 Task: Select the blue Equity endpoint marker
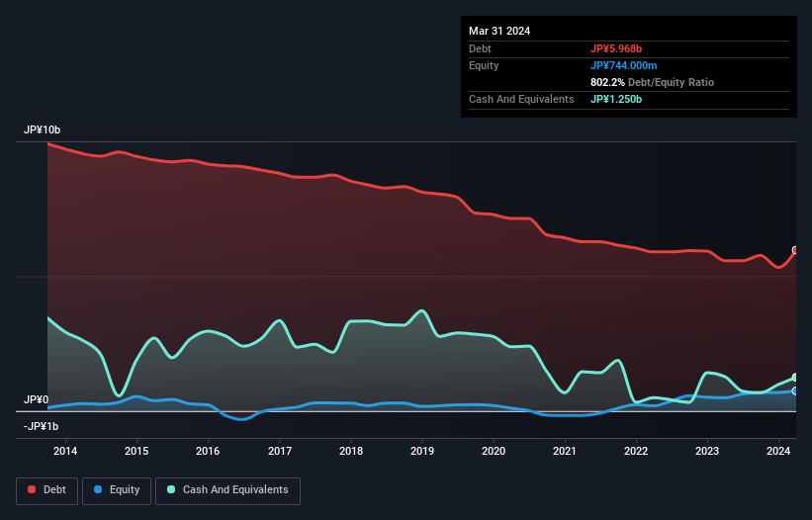(795, 391)
